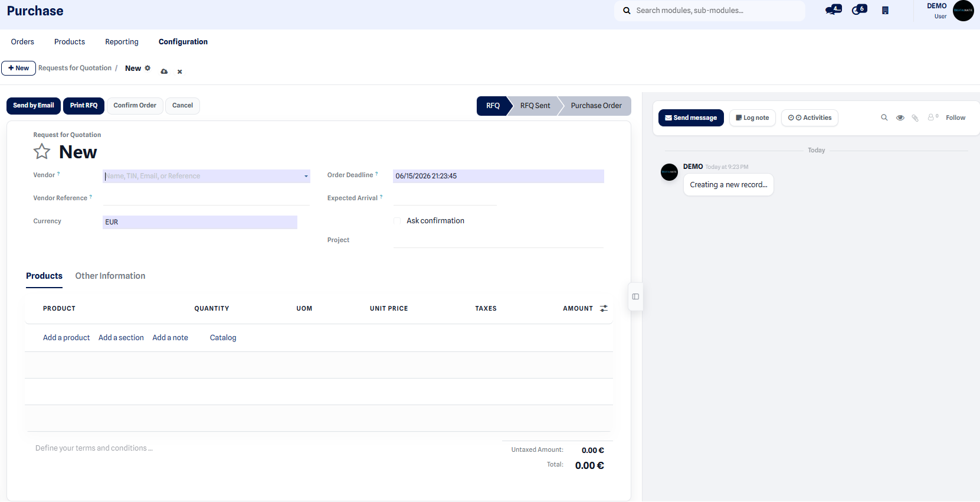Click the Print RFQ button
The height and width of the screenshot is (502, 980).
coord(84,106)
